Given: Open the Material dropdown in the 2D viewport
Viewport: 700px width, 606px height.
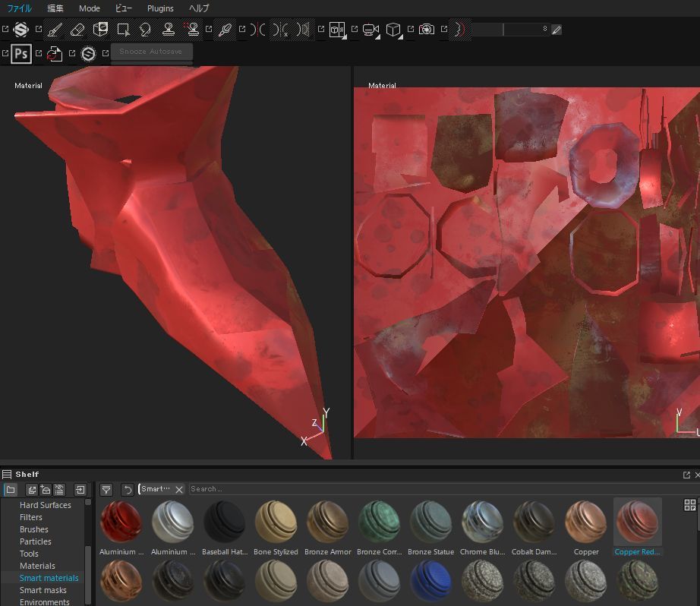Looking at the screenshot, I should 382,85.
